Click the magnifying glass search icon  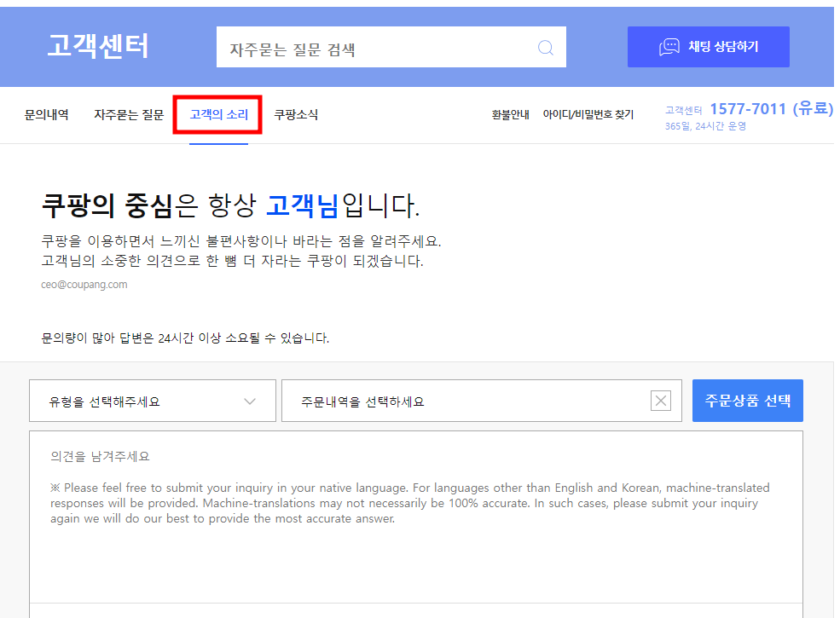click(545, 47)
